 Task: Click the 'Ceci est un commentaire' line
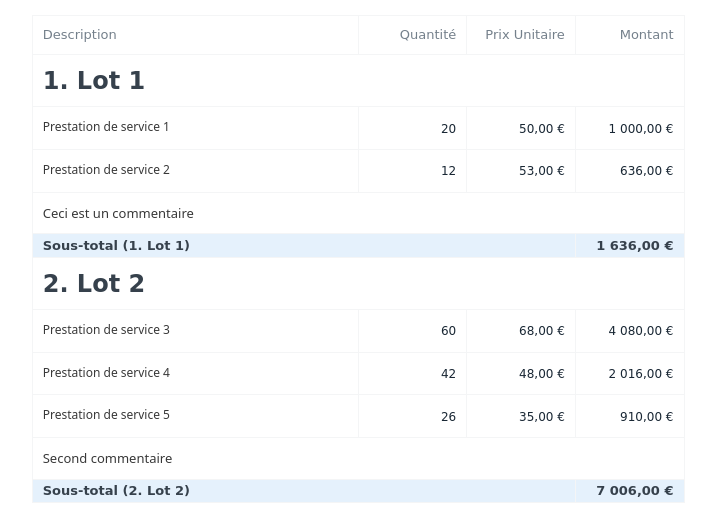point(118,214)
